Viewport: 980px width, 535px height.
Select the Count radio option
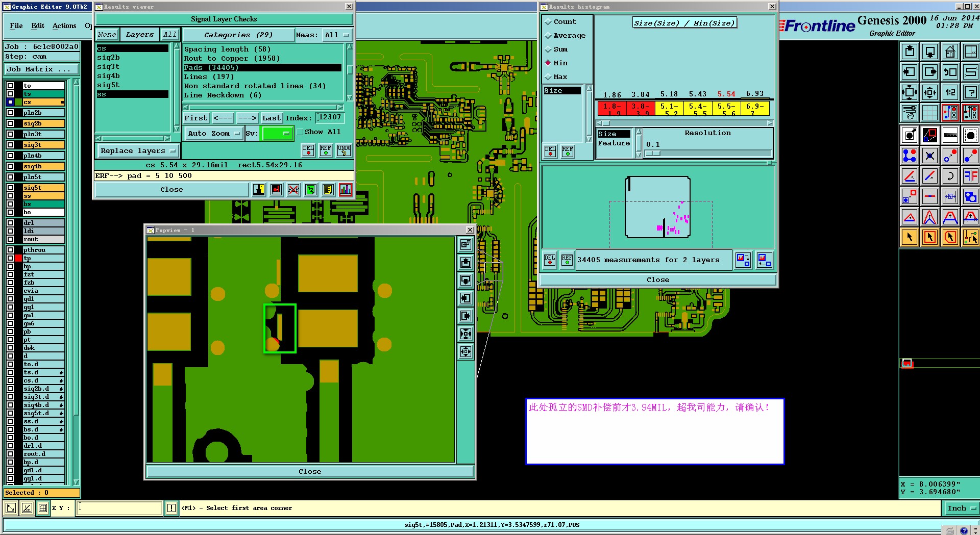tap(560, 22)
